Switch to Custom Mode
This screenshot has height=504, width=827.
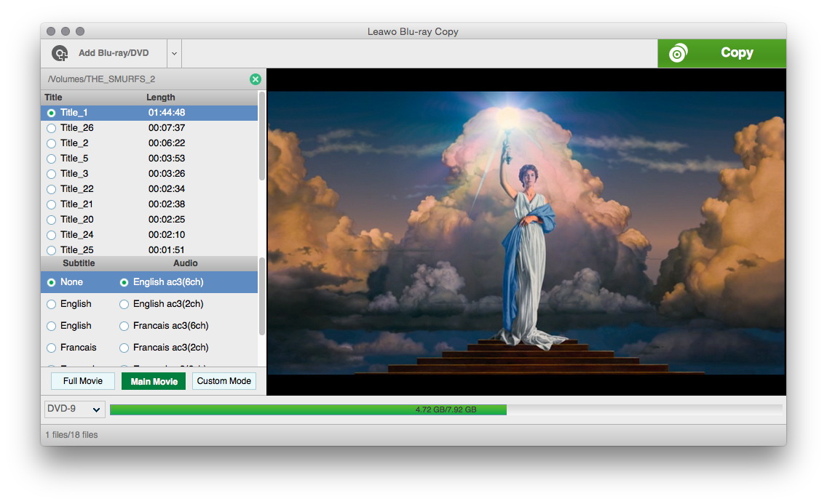click(224, 381)
